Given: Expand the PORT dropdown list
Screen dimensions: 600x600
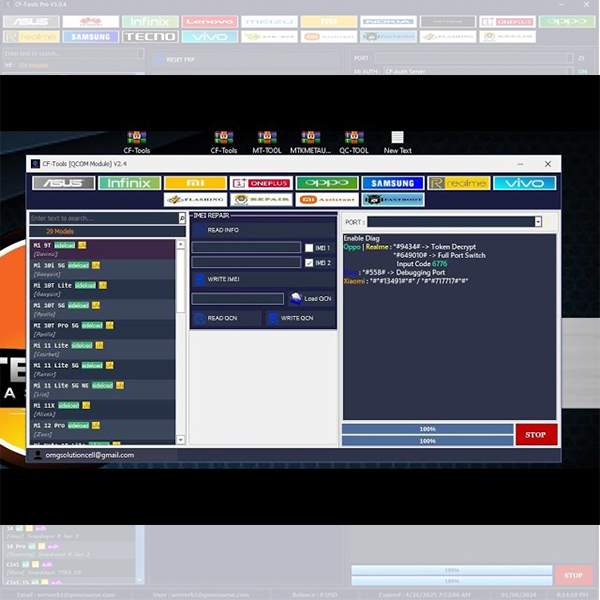Looking at the screenshot, I should coord(538,222).
